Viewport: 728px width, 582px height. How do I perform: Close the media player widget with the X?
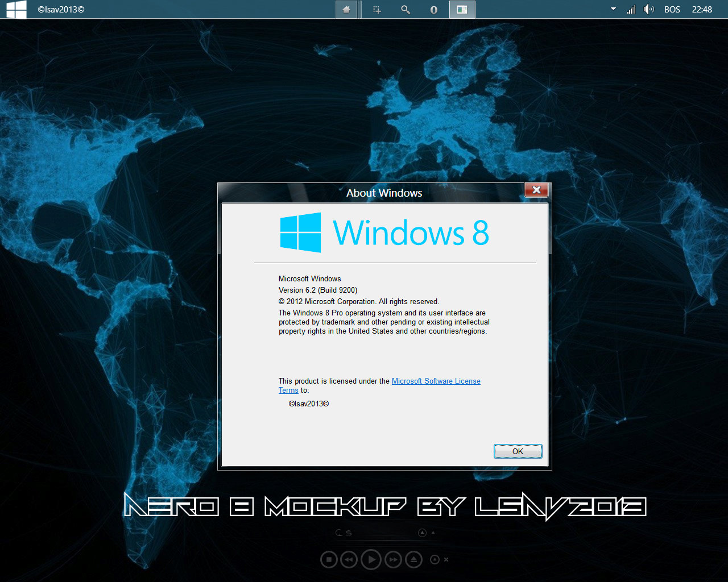click(446, 560)
